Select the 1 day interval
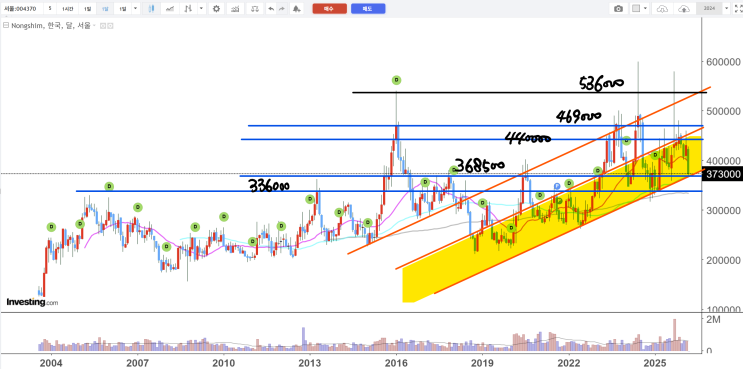 (x=87, y=9)
